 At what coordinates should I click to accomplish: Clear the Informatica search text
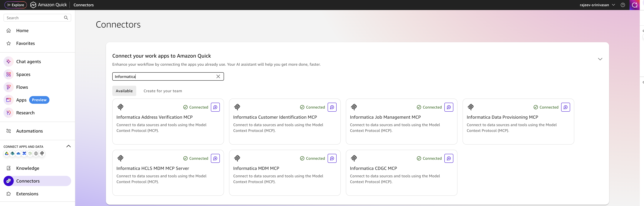point(218,76)
